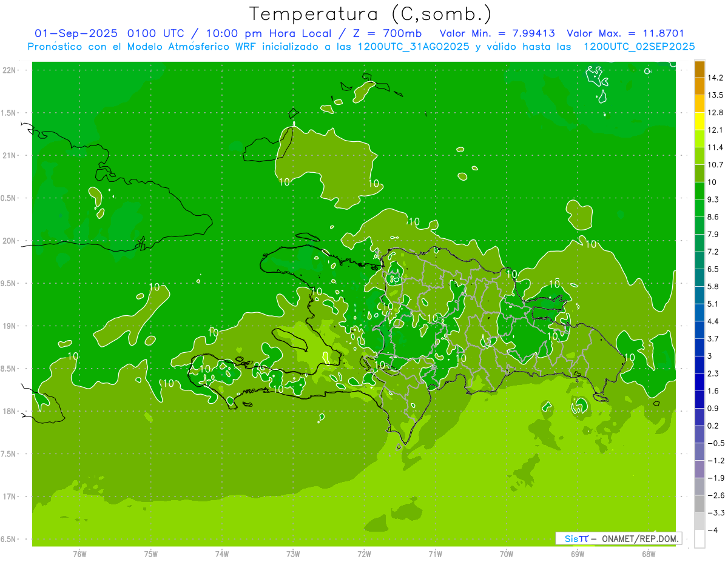The height and width of the screenshot is (562, 728).
Task: Click the '74W' longitude label
Action: (222, 554)
